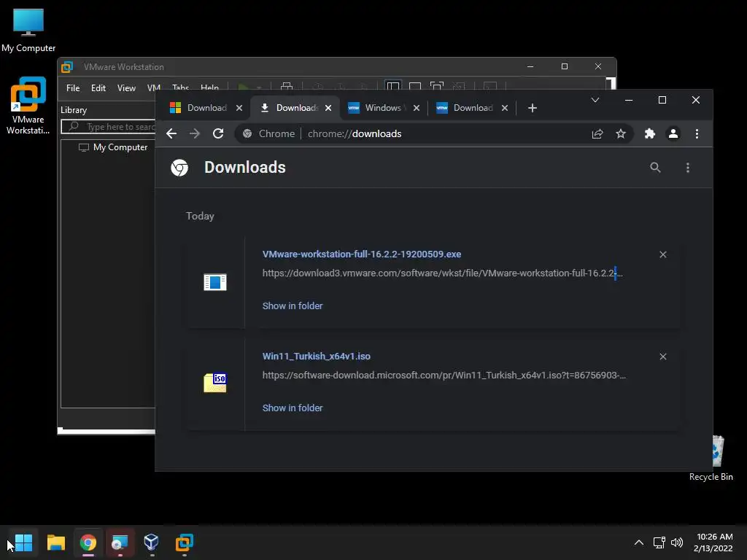Open a new Chrome tab

point(533,108)
